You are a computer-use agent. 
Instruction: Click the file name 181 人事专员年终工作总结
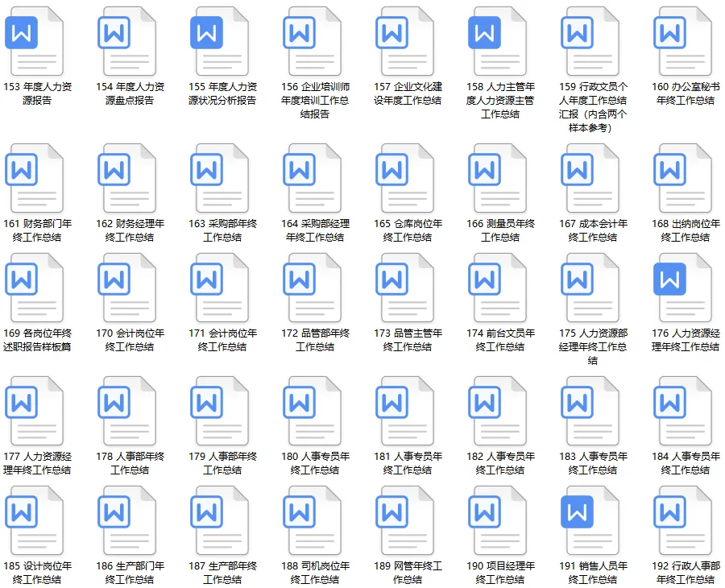tap(408, 463)
